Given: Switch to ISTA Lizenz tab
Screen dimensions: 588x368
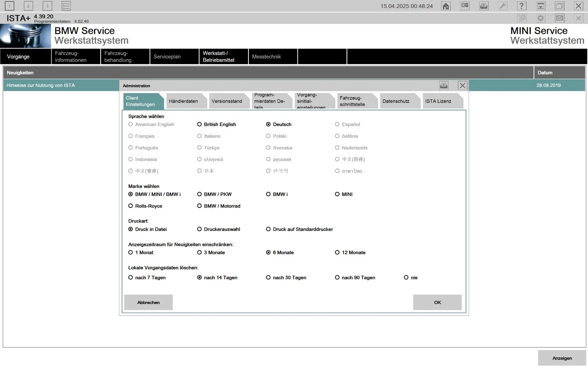Looking at the screenshot, I should [x=442, y=101].
